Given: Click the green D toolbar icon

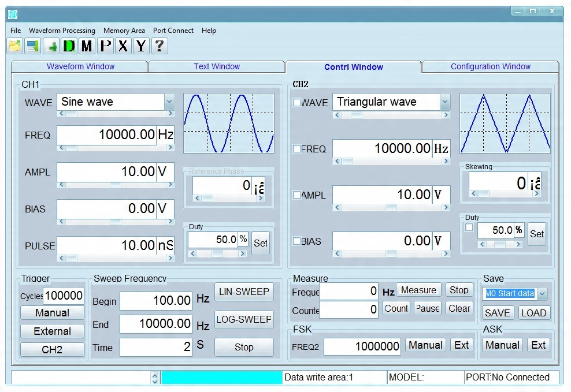Looking at the screenshot, I should pos(69,46).
